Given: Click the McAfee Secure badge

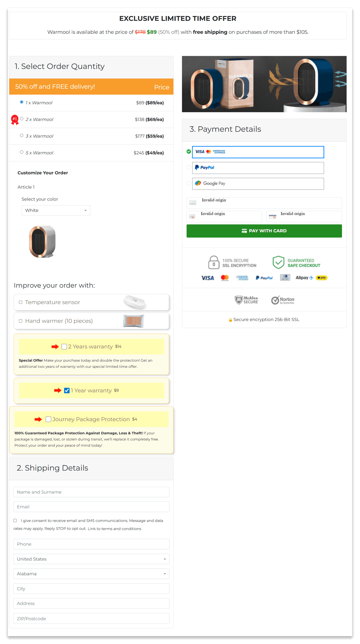Looking at the screenshot, I should click(x=247, y=300).
